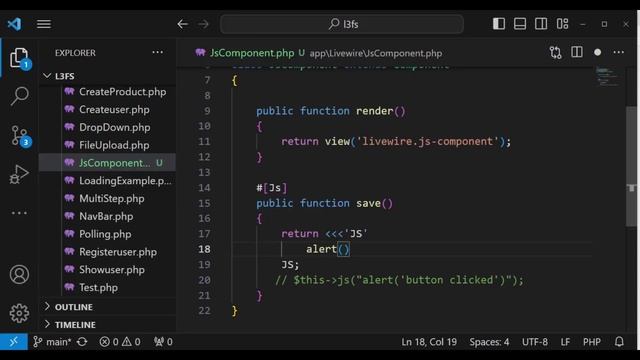Open the Run and Debug view

coord(19,174)
